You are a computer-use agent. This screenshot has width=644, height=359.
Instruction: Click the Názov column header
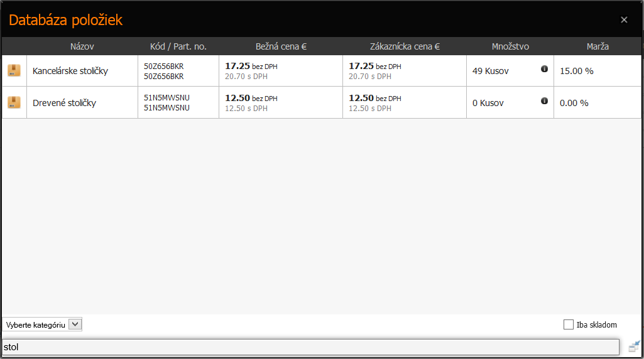click(82, 46)
